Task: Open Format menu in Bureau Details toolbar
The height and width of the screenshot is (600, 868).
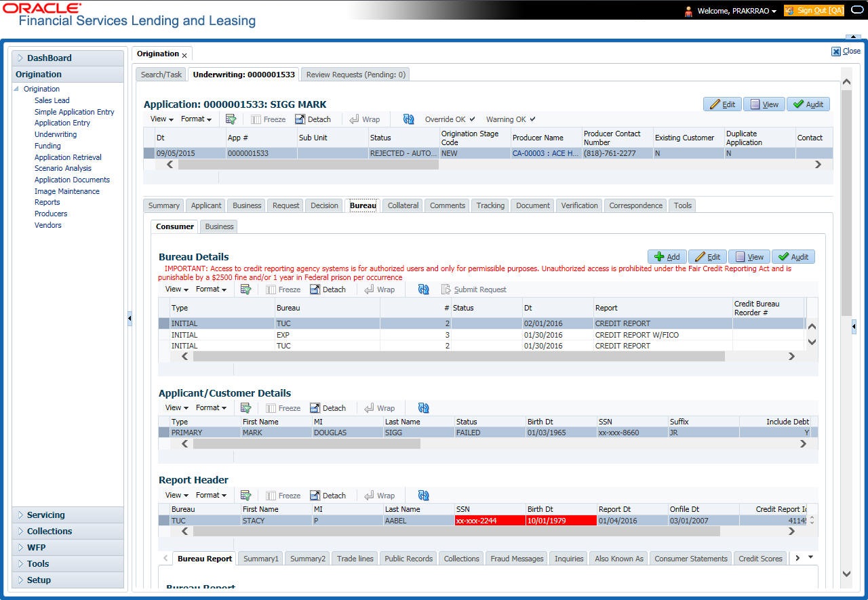Action: [211, 289]
